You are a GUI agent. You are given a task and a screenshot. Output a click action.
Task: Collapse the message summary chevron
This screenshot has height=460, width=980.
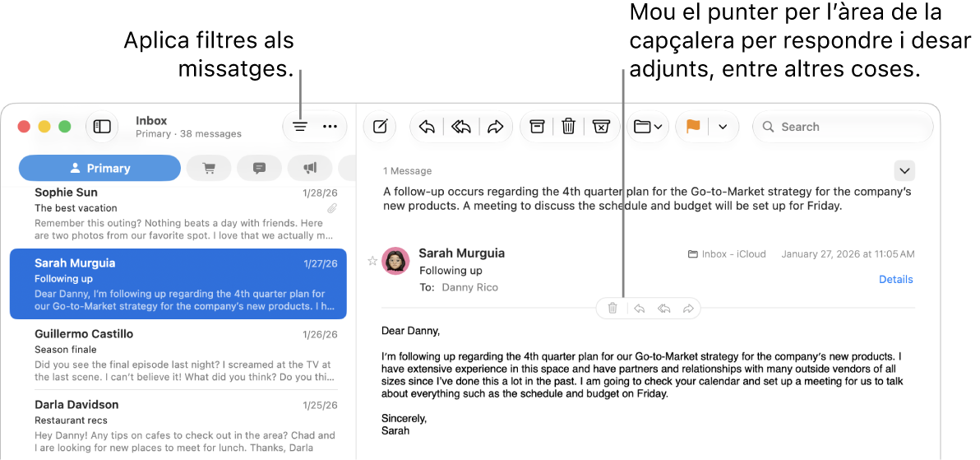tap(904, 171)
